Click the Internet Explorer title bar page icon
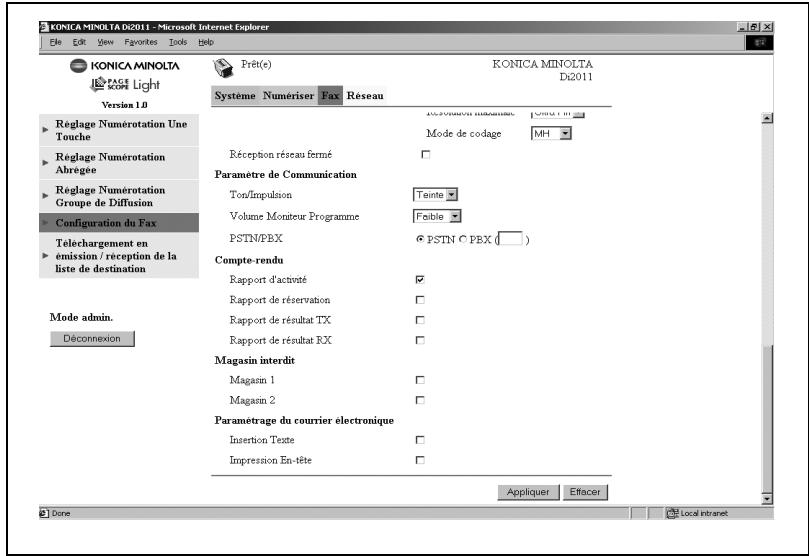The height and width of the screenshot is (556, 809). pos(44,27)
